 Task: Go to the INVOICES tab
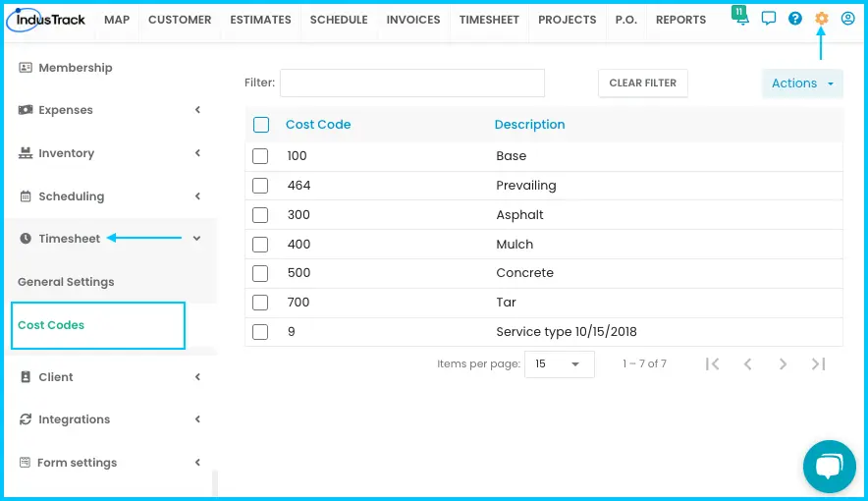pyautogui.click(x=413, y=20)
